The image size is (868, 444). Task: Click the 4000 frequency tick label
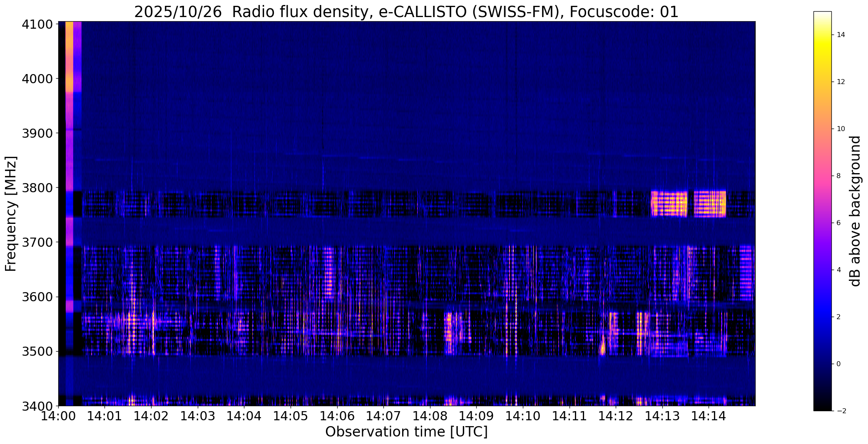tap(37, 79)
